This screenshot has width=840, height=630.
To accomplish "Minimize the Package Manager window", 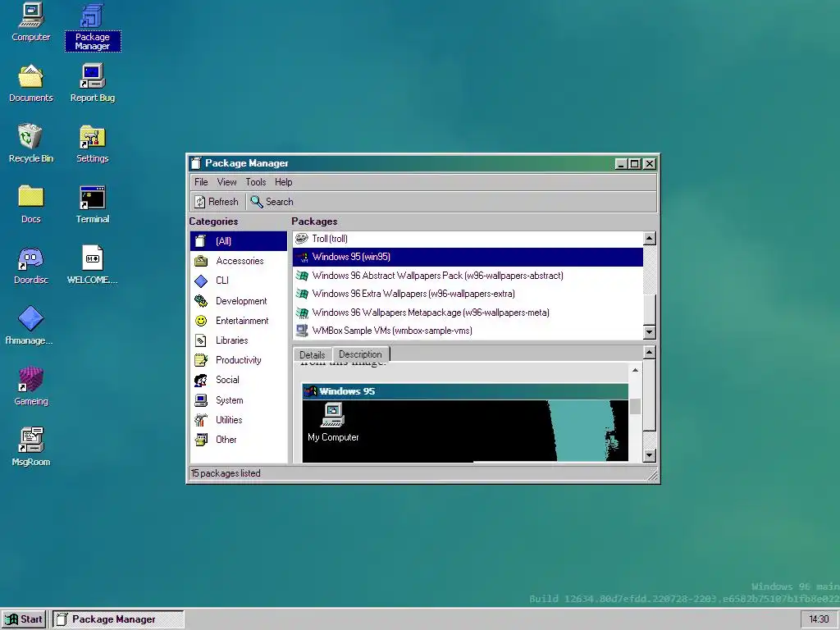I will (620, 164).
